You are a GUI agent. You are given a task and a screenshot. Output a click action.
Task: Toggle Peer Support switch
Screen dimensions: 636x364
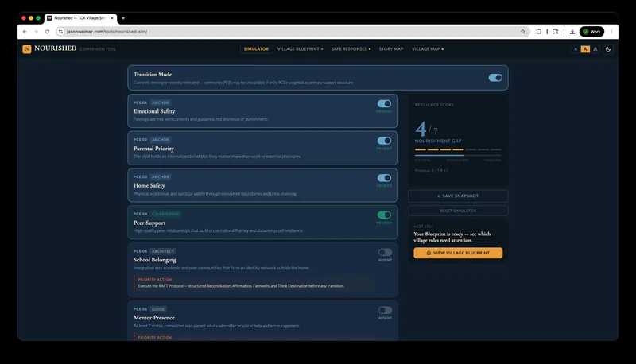click(x=384, y=215)
